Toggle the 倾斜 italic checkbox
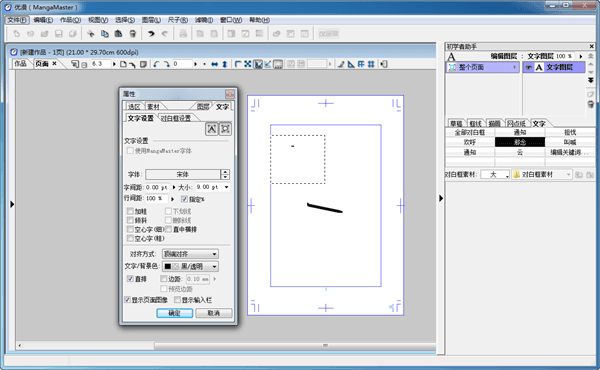Viewport: 600px width, 370px height. [x=130, y=220]
